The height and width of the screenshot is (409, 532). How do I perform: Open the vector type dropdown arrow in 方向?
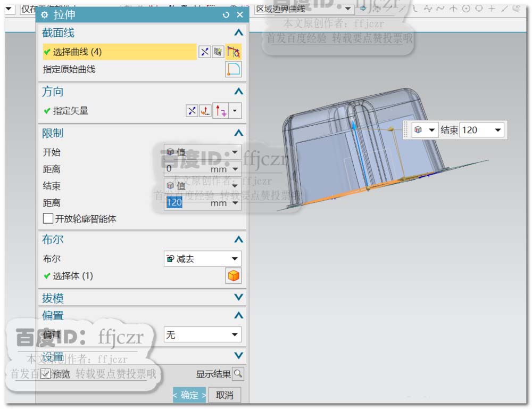coord(235,111)
